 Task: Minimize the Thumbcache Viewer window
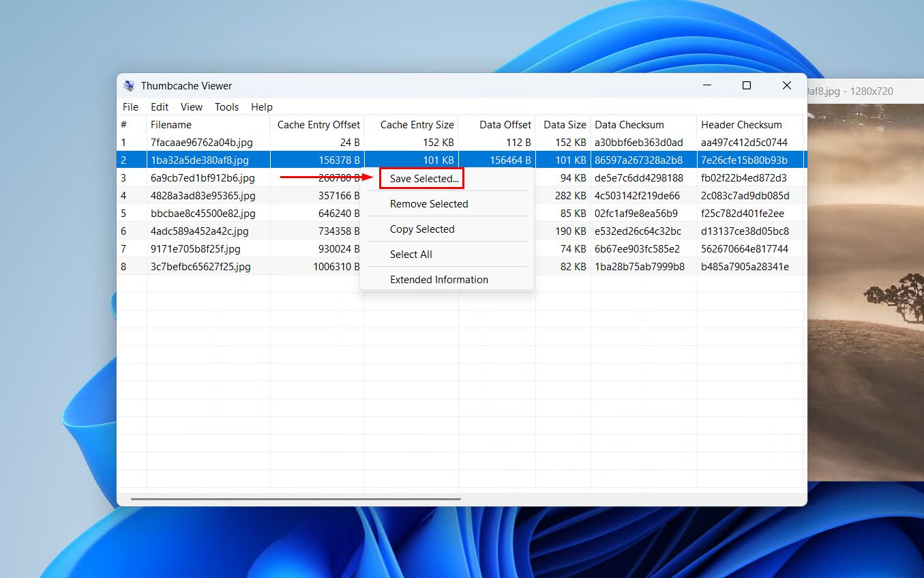pos(707,86)
